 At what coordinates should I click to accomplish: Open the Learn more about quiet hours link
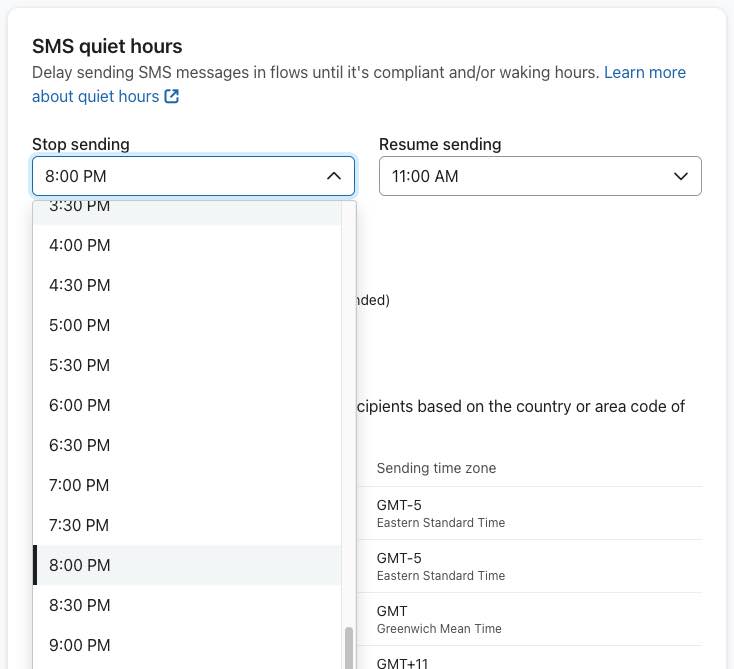tap(359, 84)
